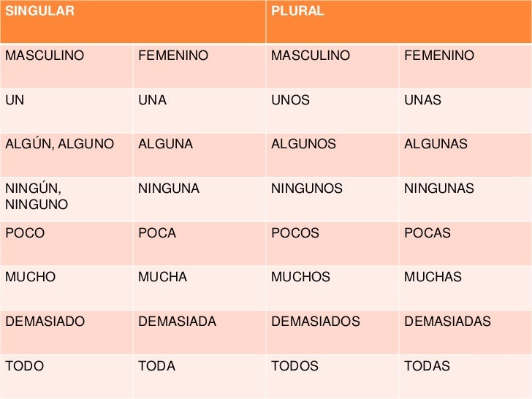Click the ALGUNAS cell
The image size is (532, 399).
pyautogui.click(x=465, y=155)
